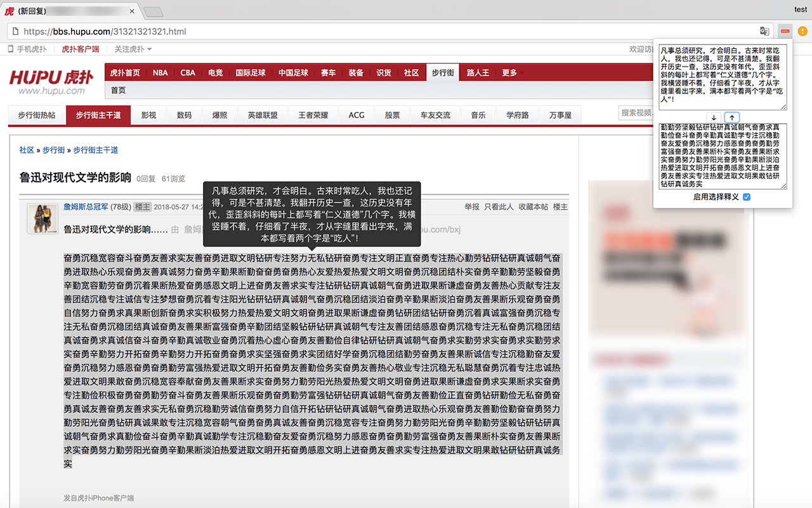Viewport: 812px width, 508px height.
Task: Open the 赛车 nav item
Action: tap(328, 72)
